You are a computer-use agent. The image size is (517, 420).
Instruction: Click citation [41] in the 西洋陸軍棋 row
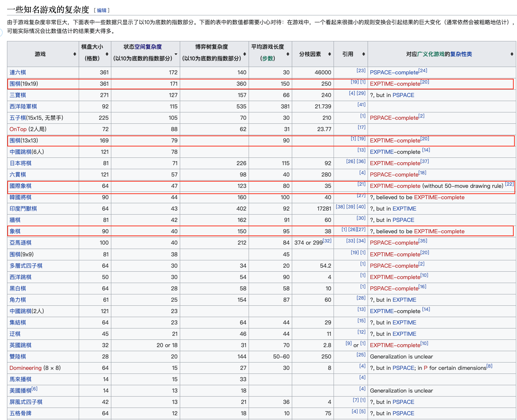pyautogui.click(x=361, y=104)
